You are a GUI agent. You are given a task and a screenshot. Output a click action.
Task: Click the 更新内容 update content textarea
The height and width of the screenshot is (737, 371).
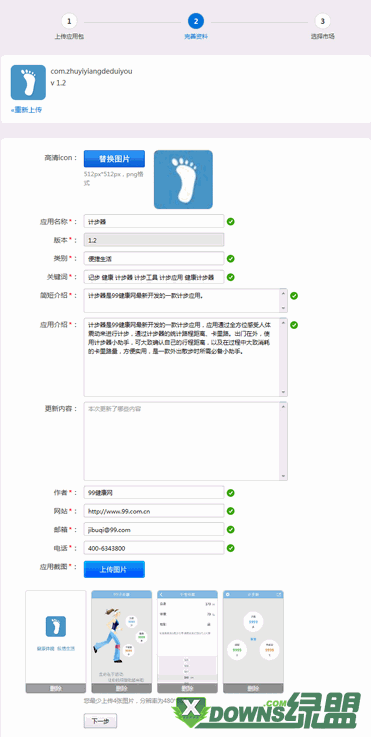point(186,441)
